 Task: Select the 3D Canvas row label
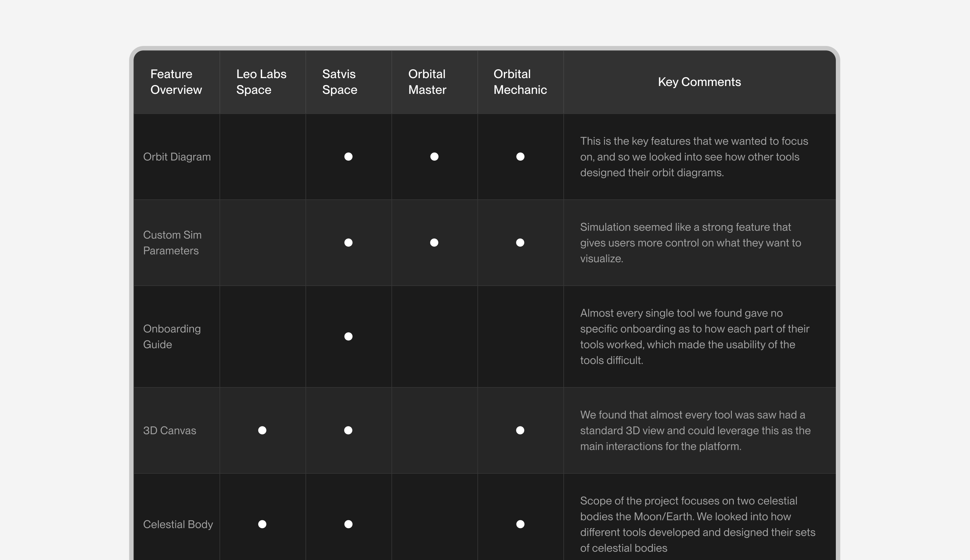coord(169,430)
